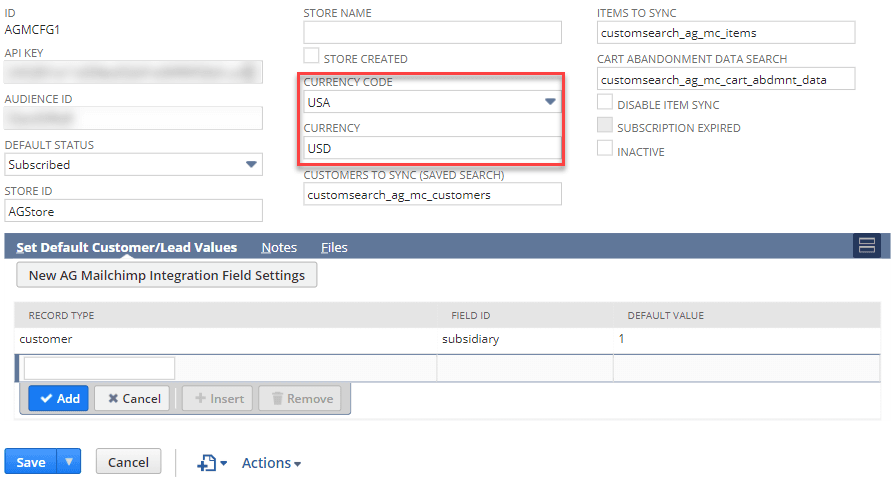The width and height of the screenshot is (895, 481).
Task: Expand the Default Status dropdown
Action: tap(251, 164)
